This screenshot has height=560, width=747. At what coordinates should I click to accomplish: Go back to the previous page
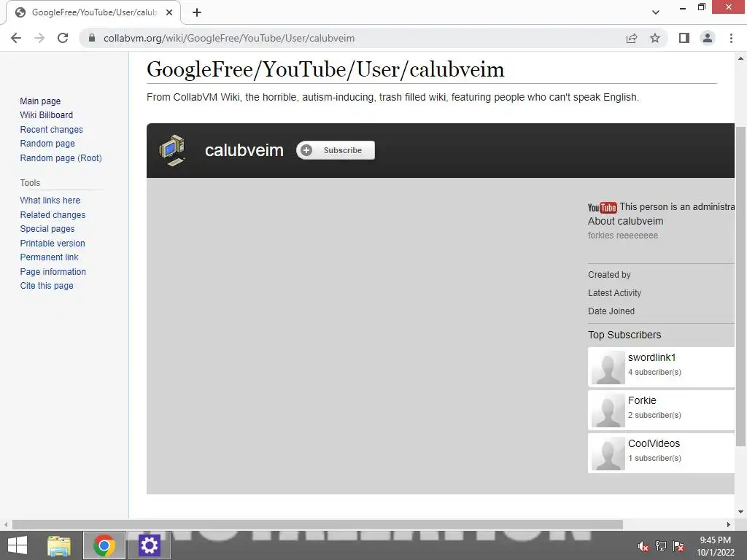coord(16,38)
